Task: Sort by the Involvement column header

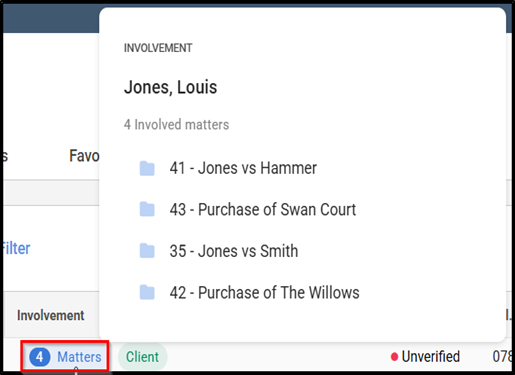Action: pos(51,315)
